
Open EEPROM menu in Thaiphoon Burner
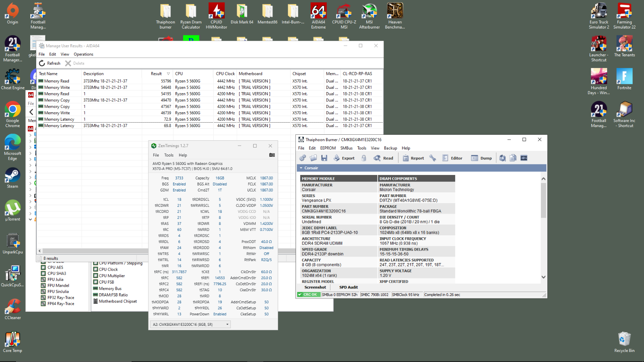pos(328,148)
